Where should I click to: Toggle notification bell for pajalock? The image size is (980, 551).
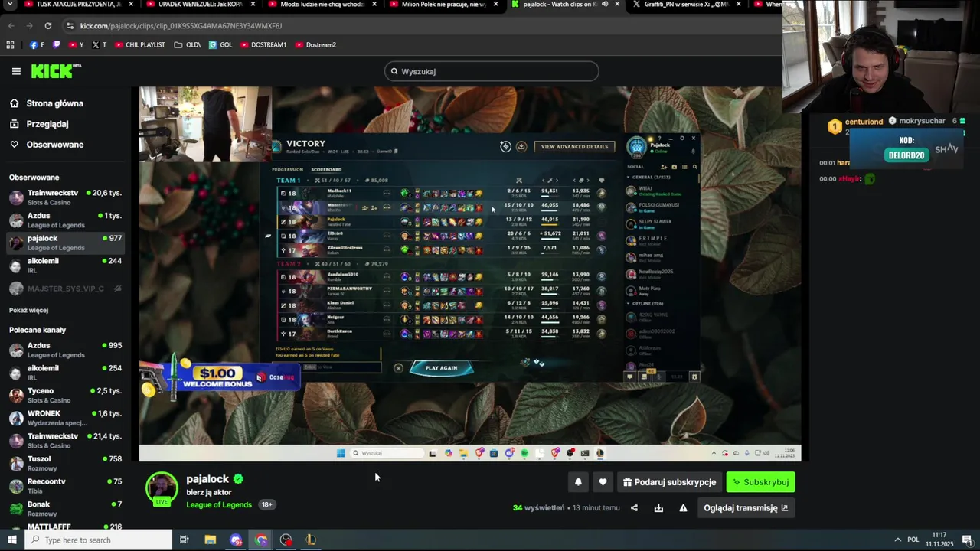pyautogui.click(x=578, y=481)
